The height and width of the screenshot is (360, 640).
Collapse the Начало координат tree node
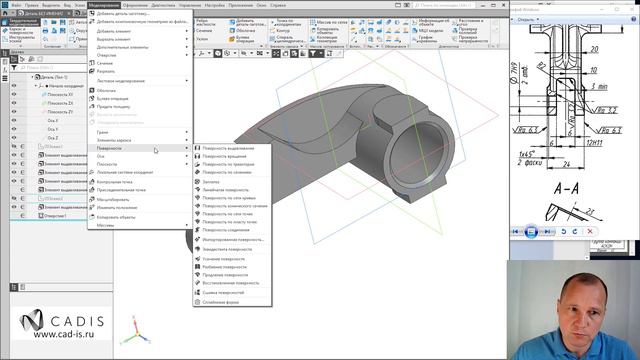click(36, 86)
